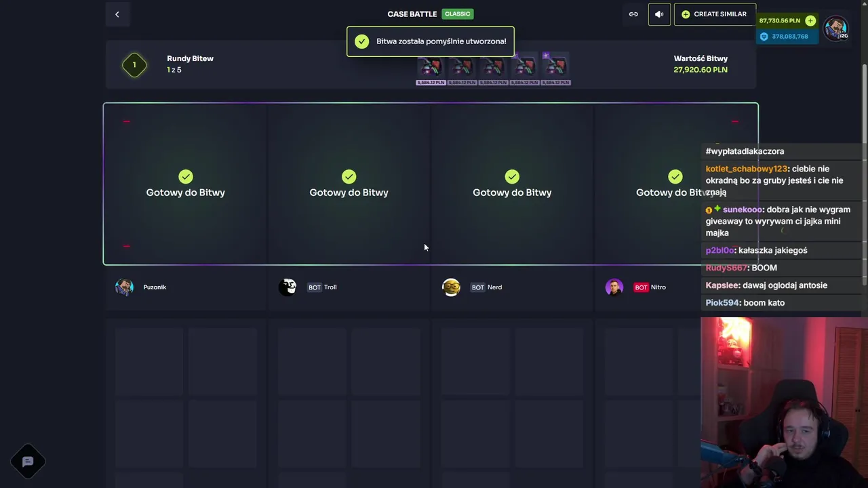This screenshot has height=488, width=868.
Task: Click the Rundy Bitew label
Action: click(190, 58)
